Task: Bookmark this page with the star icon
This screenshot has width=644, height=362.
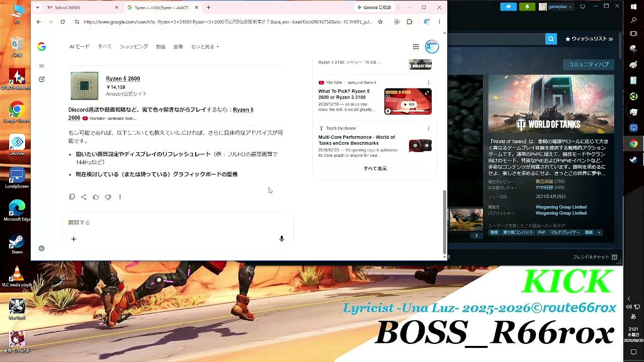Action: coord(380,22)
